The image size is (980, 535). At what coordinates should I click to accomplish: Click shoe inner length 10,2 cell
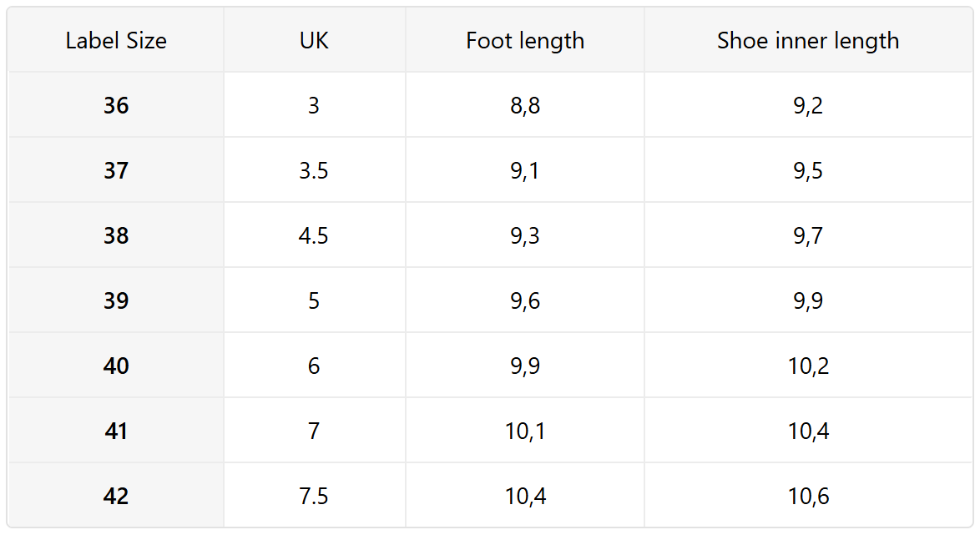pos(808,366)
